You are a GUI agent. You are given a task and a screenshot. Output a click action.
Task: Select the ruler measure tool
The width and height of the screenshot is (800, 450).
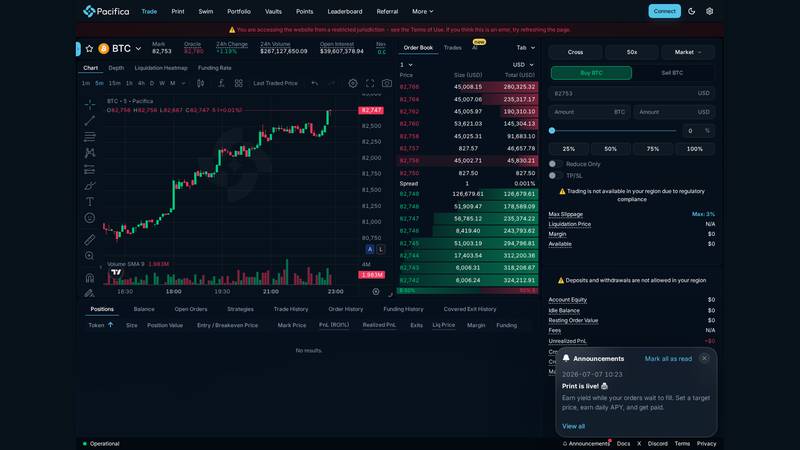click(90, 239)
